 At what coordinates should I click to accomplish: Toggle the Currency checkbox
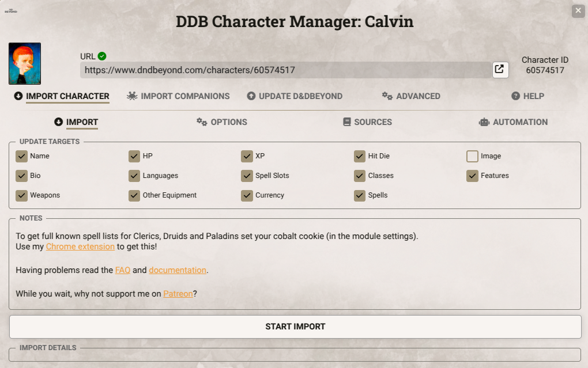(247, 195)
